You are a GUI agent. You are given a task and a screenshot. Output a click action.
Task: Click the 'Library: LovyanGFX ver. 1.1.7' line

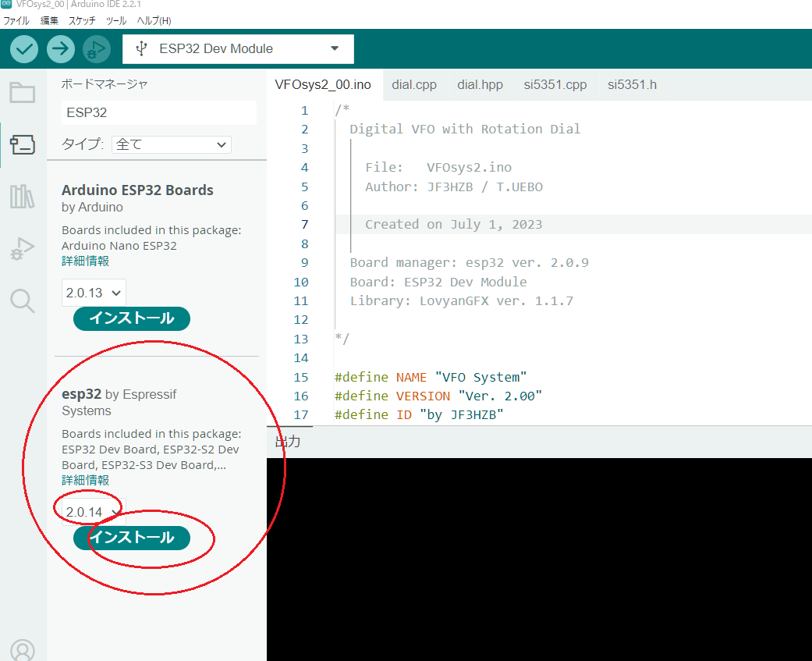[x=462, y=301]
